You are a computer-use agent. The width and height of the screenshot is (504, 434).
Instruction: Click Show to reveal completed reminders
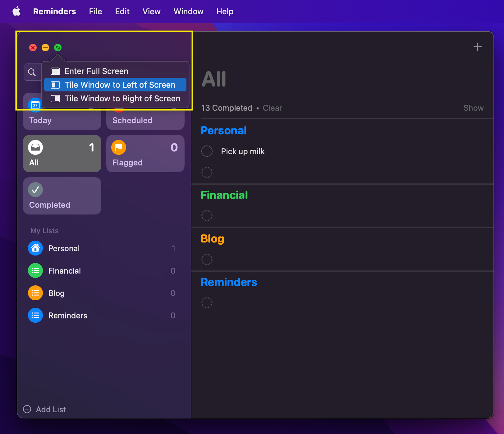point(474,108)
